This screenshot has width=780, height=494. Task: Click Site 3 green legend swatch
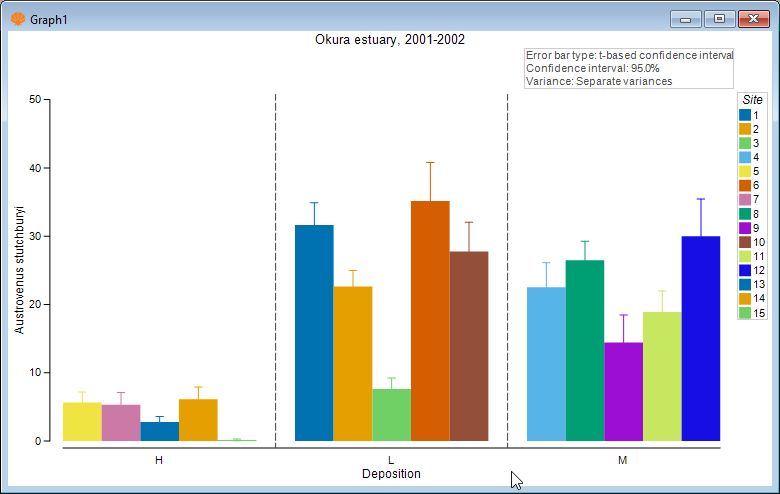(x=745, y=143)
